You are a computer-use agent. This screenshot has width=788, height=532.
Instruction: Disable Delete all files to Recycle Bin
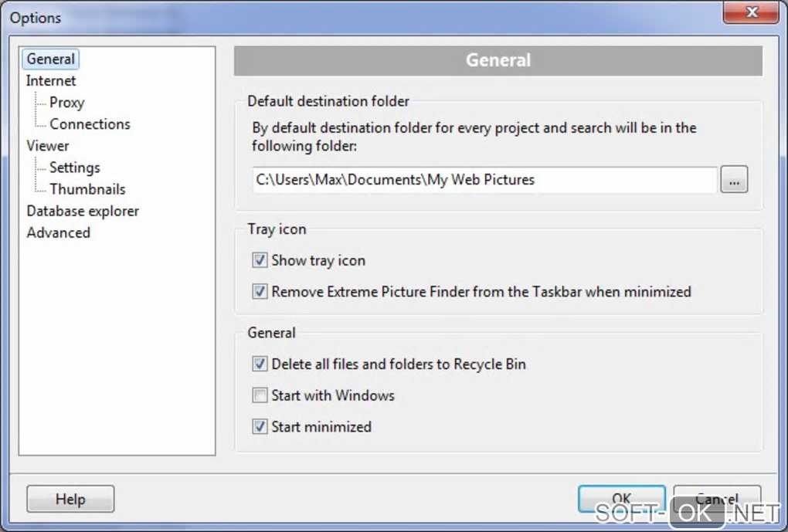tap(260, 364)
